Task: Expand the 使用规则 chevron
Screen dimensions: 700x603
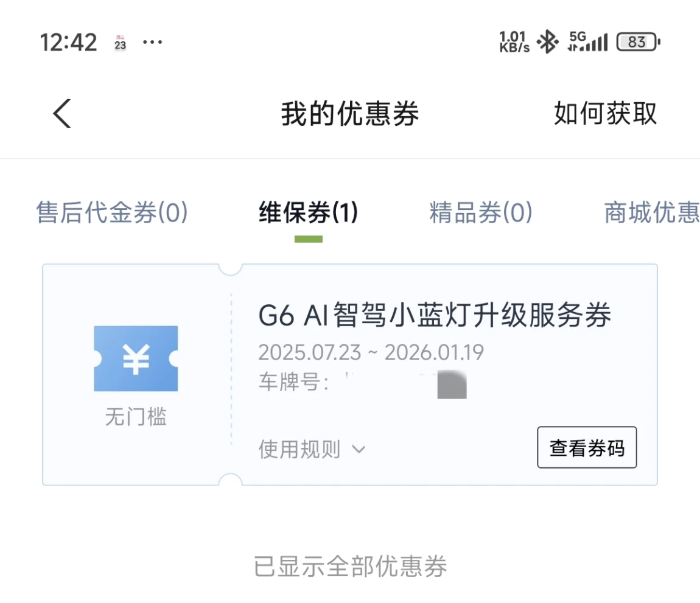Action: click(x=359, y=449)
